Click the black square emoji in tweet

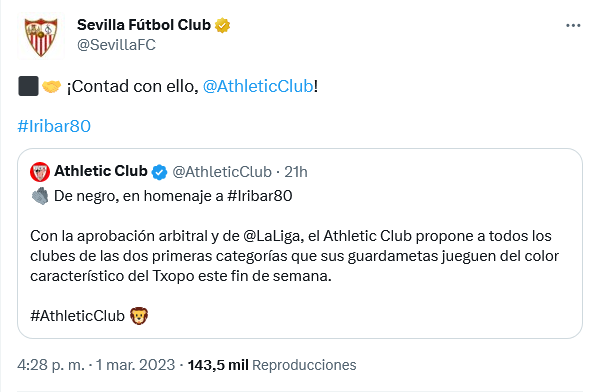tap(28, 86)
